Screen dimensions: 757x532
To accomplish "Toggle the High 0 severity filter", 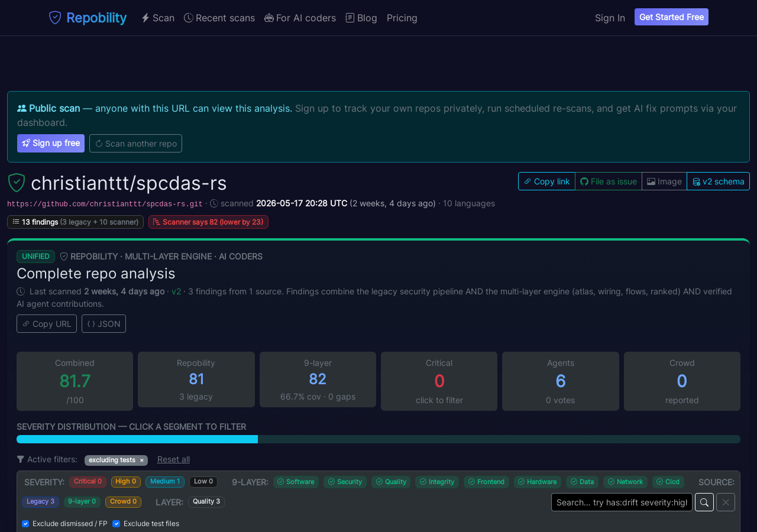I will [126, 482].
